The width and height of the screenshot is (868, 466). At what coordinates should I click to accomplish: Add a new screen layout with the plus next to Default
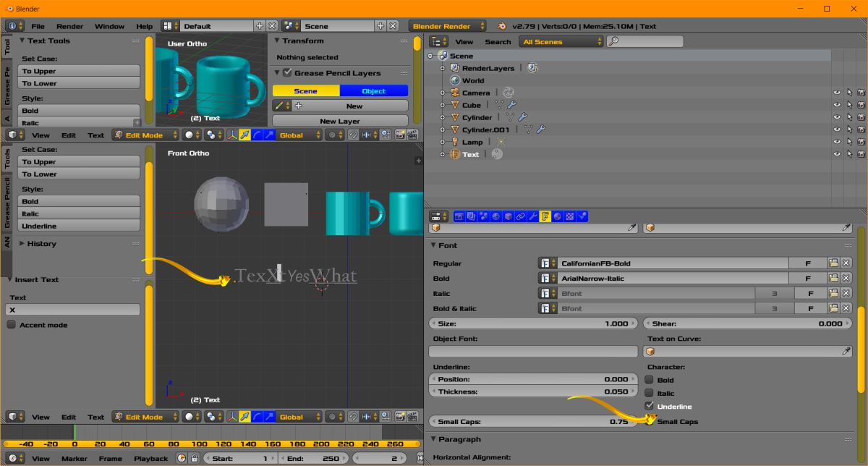pyautogui.click(x=260, y=26)
